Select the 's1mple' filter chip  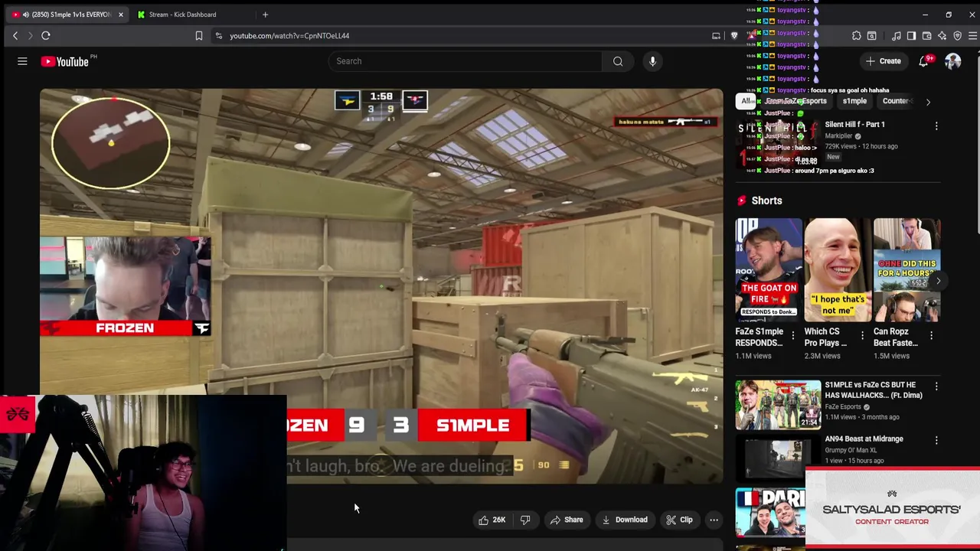click(854, 101)
